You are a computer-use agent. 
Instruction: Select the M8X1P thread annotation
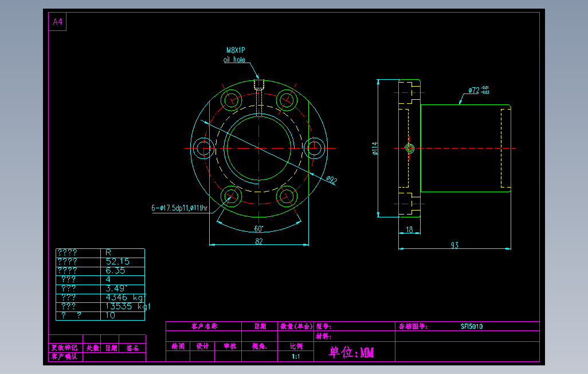coord(236,50)
